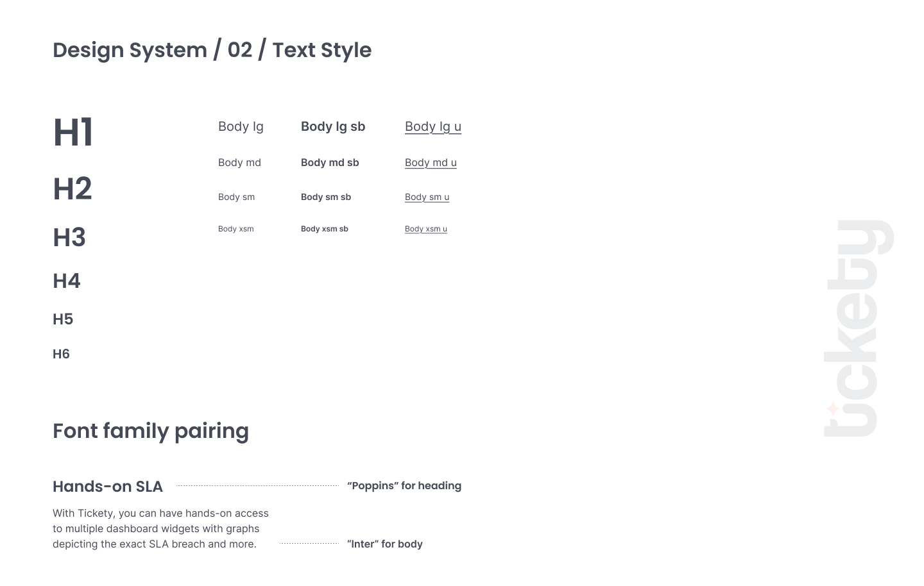Click the underlined Body xsm u link
The height and width of the screenshot is (586, 924).
(x=426, y=229)
